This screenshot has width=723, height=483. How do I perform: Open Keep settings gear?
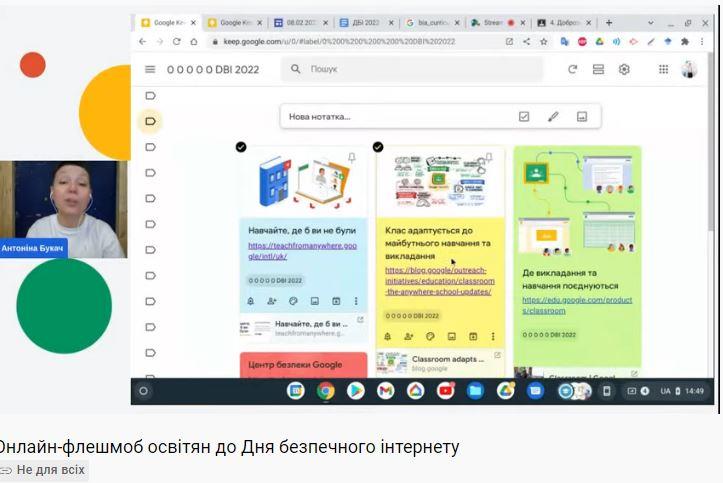coord(624,69)
